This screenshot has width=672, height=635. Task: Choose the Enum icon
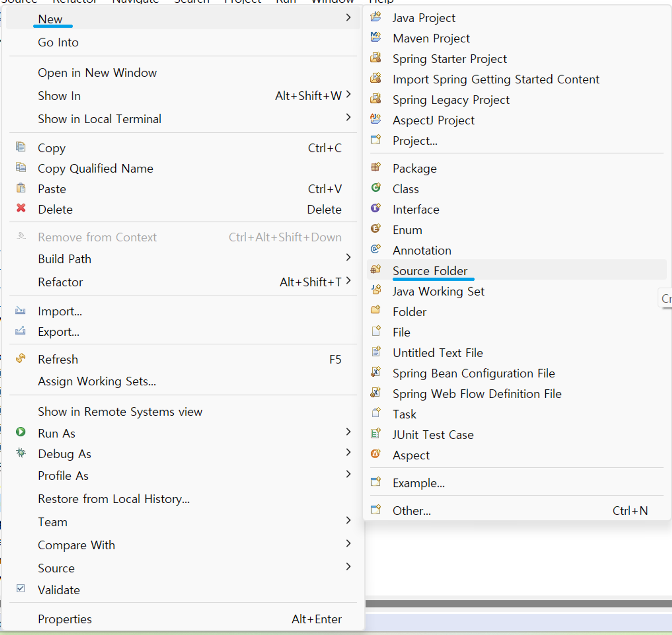[375, 229]
